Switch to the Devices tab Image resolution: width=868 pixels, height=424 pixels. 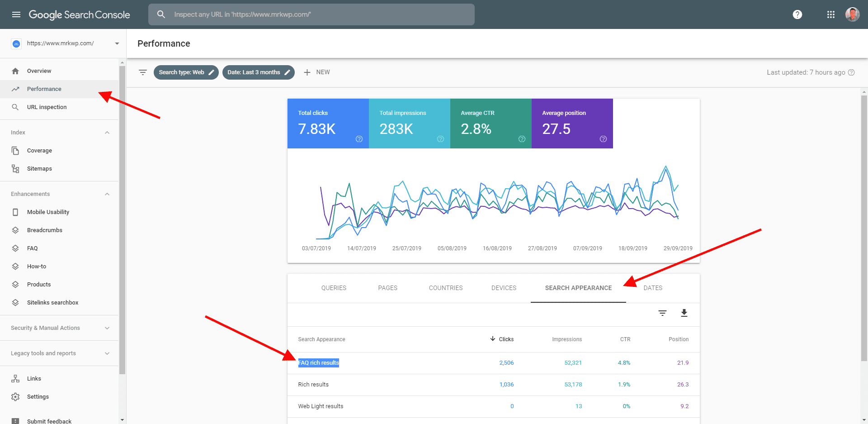(504, 288)
